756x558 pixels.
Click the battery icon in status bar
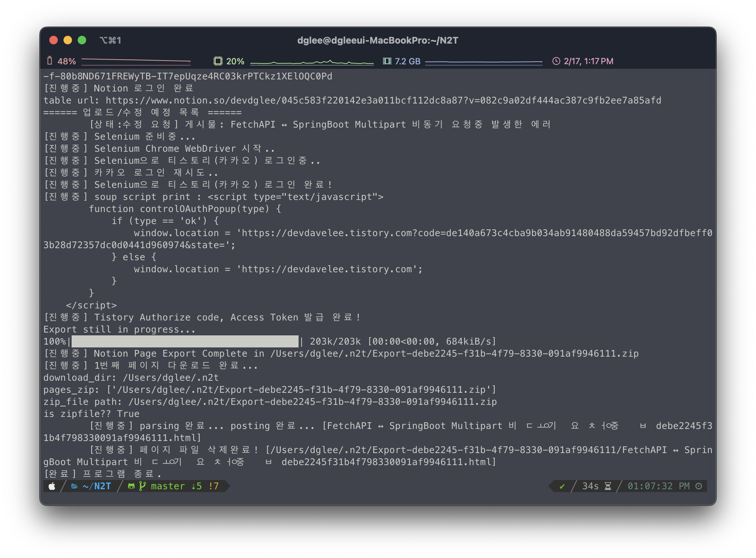tap(50, 61)
